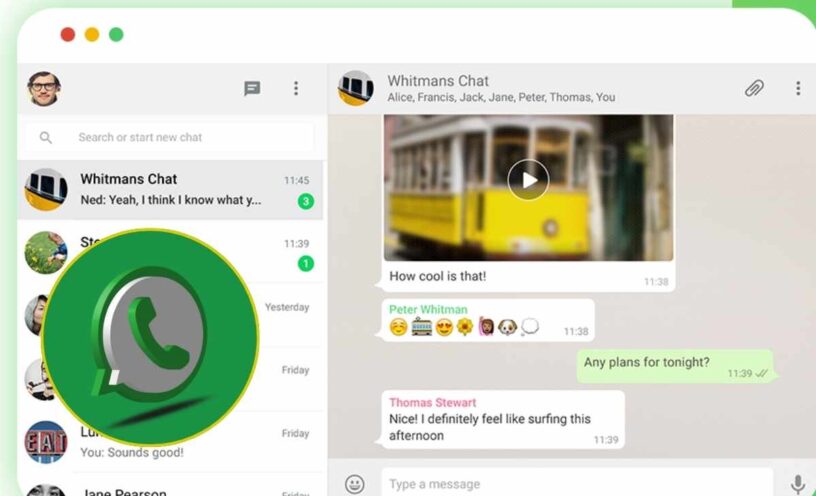Click sender name Thomas Stewart
This screenshot has width=816, height=496.
[x=432, y=402]
